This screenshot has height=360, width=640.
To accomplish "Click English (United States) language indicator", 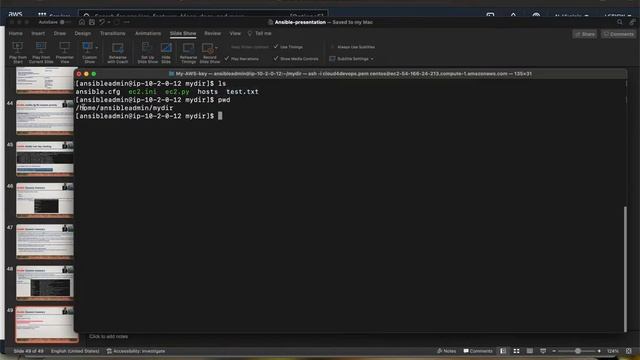I will (x=75, y=351).
